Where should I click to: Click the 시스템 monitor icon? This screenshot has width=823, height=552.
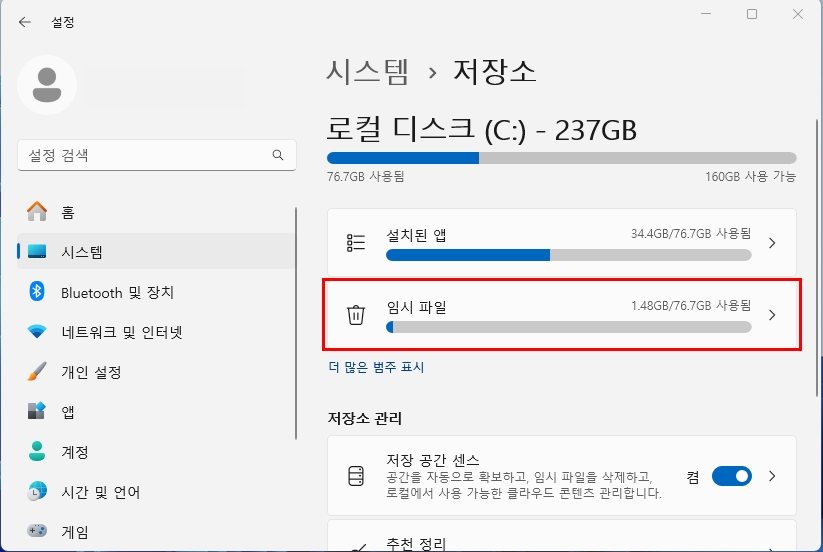[x=37, y=251]
